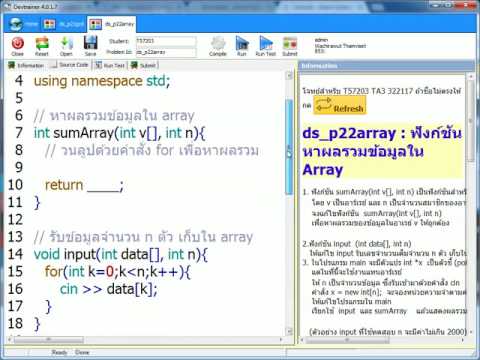Open the Run Test sub-tab
The height and width of the screenshot is (360, 480).
pyautogui.click(x=110, y=65)
